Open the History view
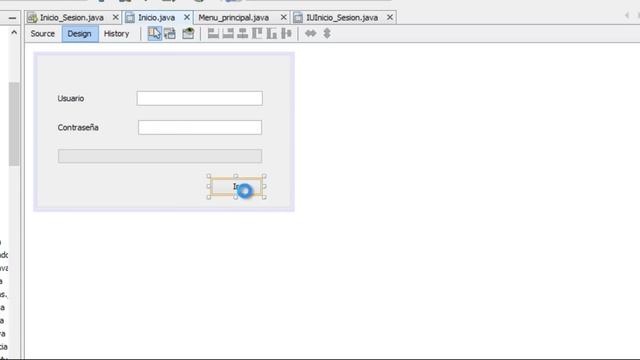 tap(116, 34)
